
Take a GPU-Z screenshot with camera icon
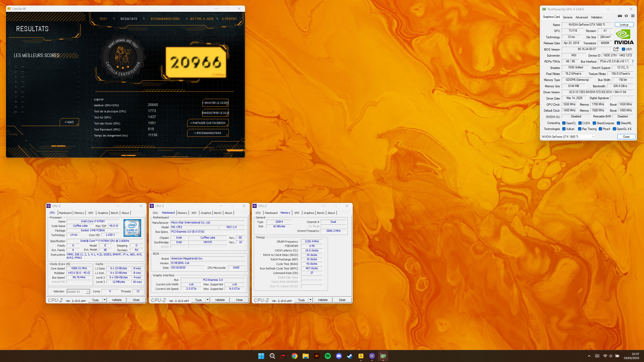620,16
